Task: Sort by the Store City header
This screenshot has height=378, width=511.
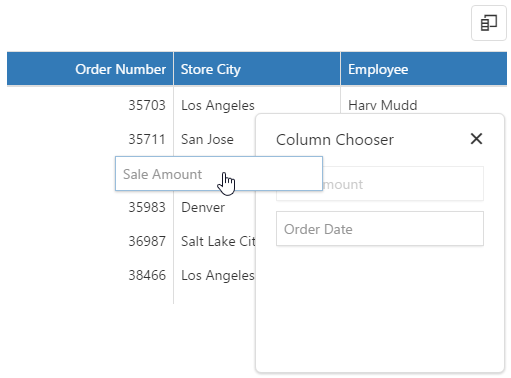Action: pyautogui.click(x=257, y=69)
